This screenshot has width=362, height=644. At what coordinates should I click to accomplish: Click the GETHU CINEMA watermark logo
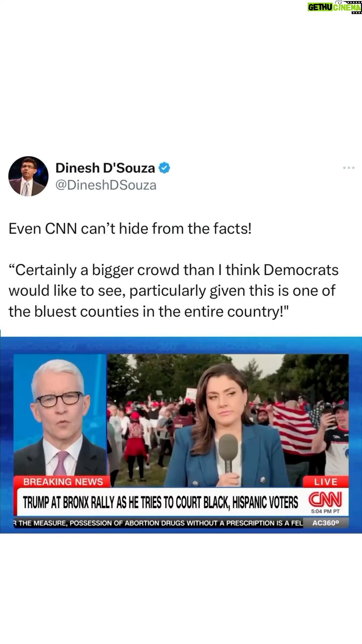coord(335,7)
